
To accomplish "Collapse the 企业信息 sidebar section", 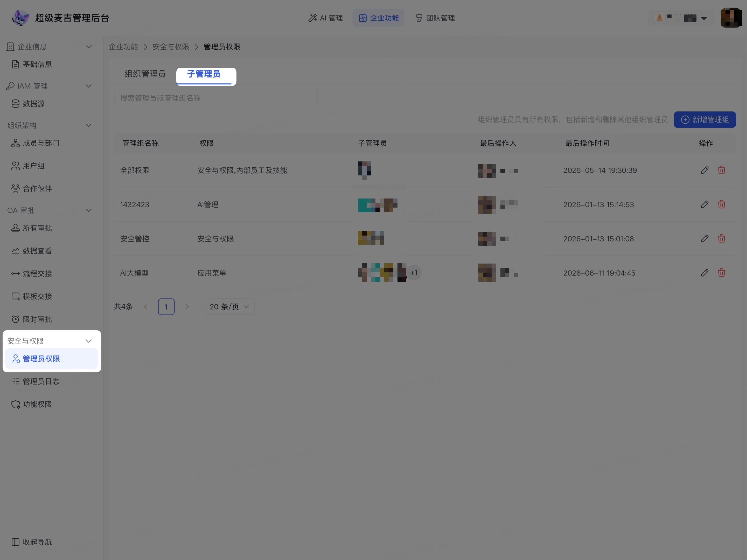I will (88, 47).
